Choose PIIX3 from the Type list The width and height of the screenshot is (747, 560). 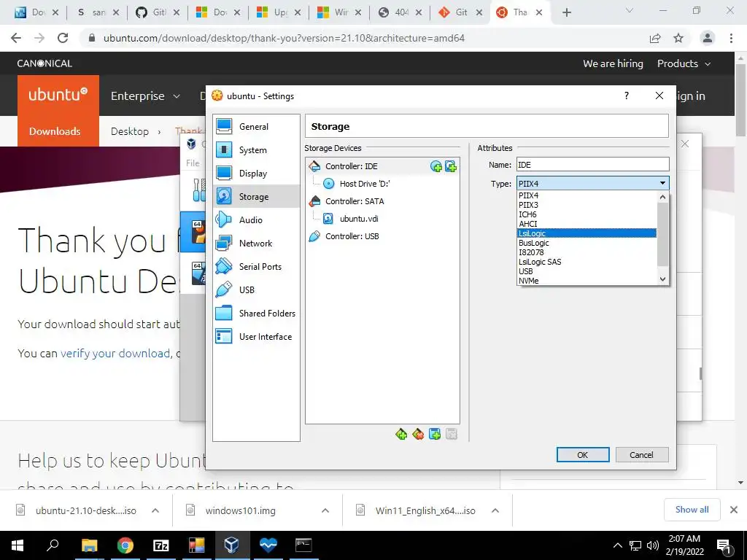click(x=587, y=205)
